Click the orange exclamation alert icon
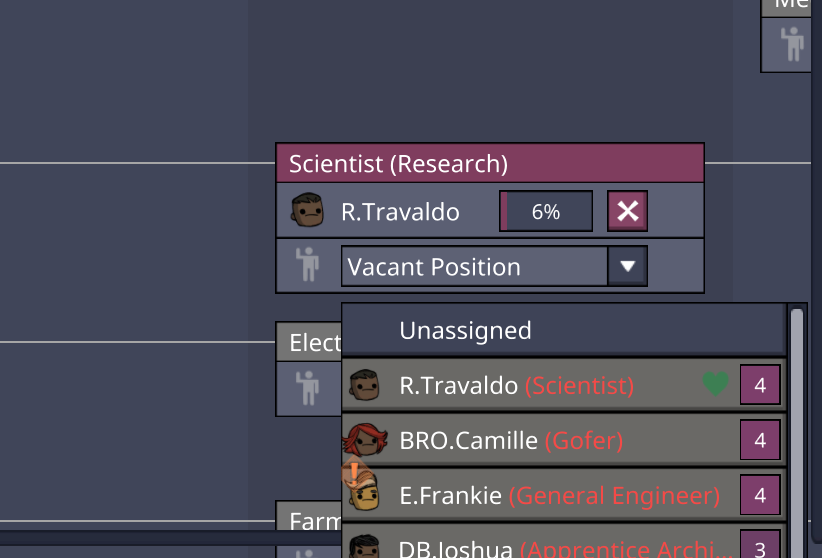This screenshot has height=558, width=822. [353, 471]
